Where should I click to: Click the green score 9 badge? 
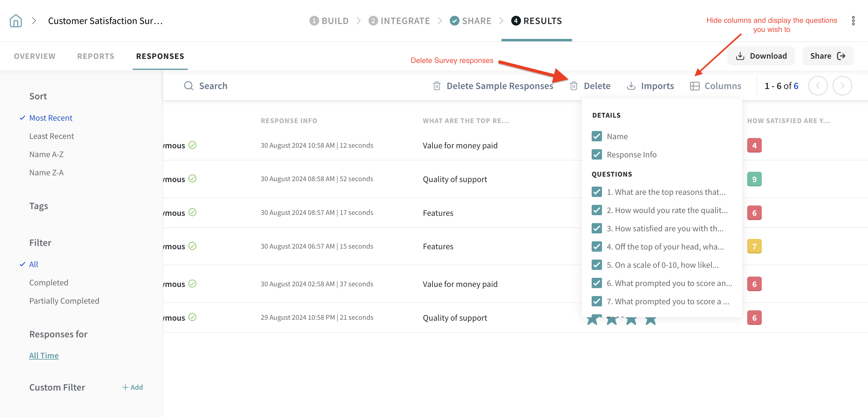(754, 179)
